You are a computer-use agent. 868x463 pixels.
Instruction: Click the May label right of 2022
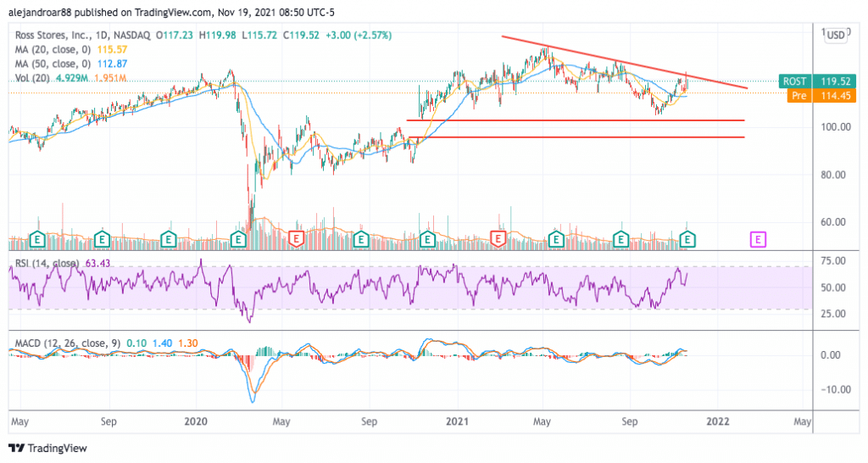point(802,421)
